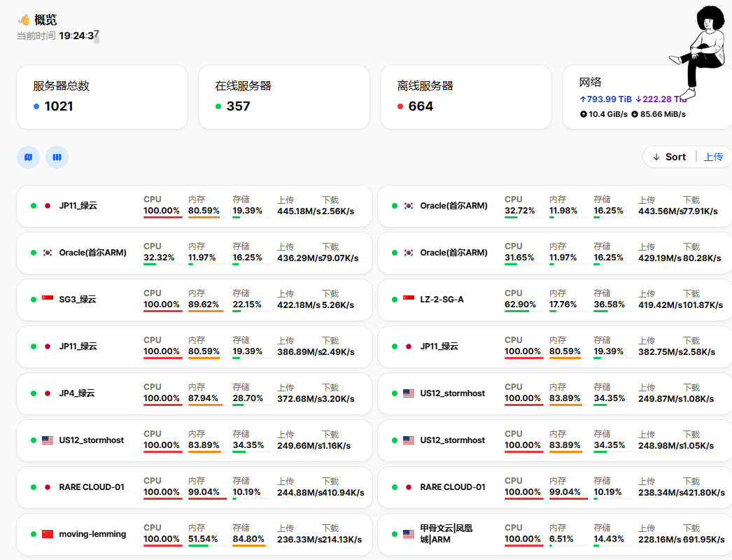Click Japan flag on RARE CLOUD-01 card uploading 244.88M/s
732x560 pixels.
coord(47,487)
